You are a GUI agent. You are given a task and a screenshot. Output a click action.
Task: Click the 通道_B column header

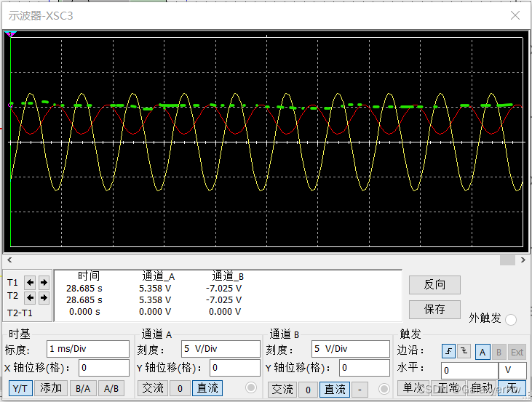(228, 276)
